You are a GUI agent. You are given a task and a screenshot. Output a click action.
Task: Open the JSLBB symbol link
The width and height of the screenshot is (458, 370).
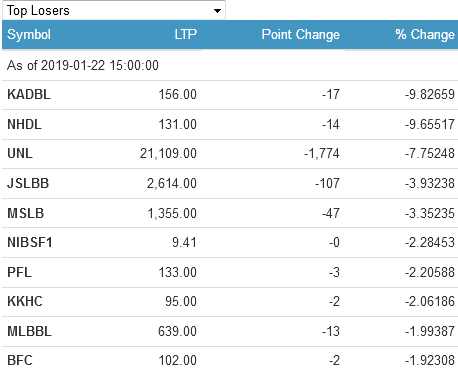(28, 184)
